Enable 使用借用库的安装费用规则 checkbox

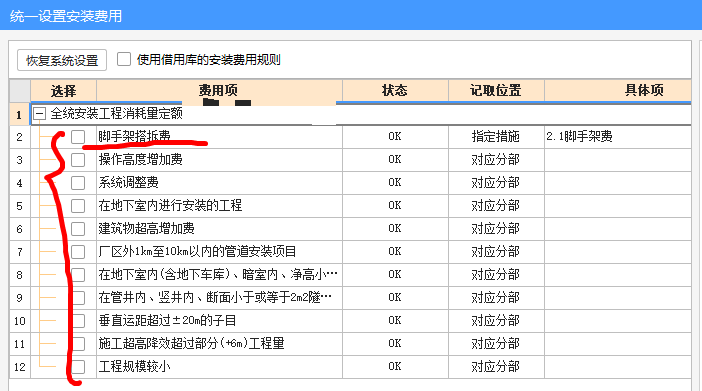point(124,59)
